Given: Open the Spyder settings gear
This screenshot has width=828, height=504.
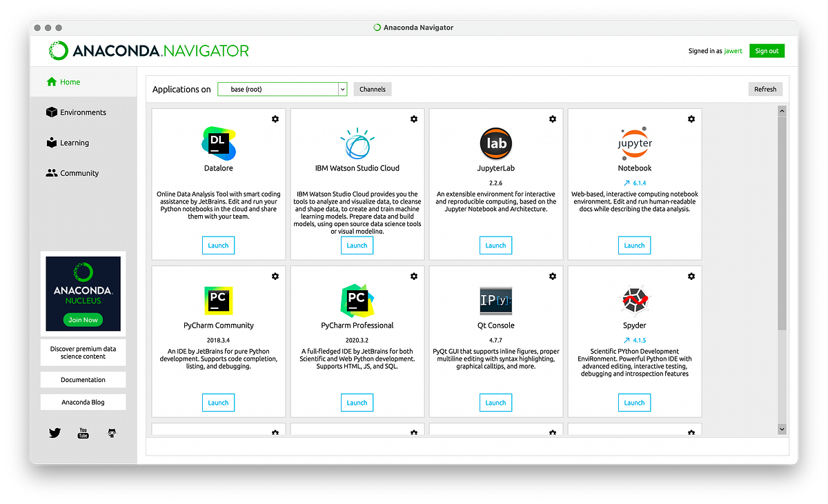Looking at the screenshot, I should (x=691, y=276).
